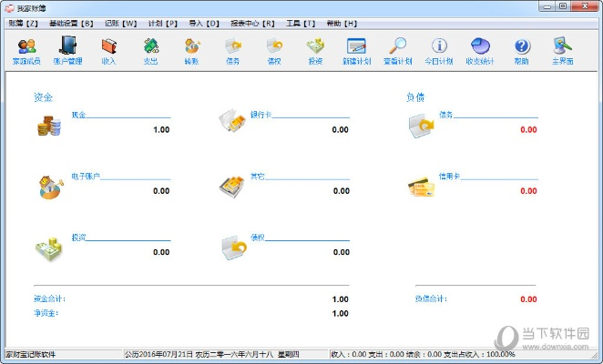Viewport: 603px width, 364px height.
Task: Open 债权 creditor rights from the toolbar
Action: [x=274, y=51]
